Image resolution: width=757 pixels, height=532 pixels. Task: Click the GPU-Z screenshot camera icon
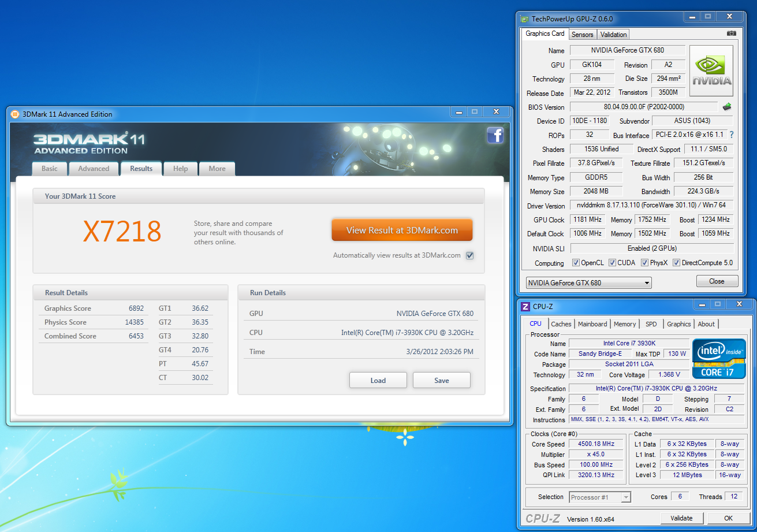pos(732,34)
